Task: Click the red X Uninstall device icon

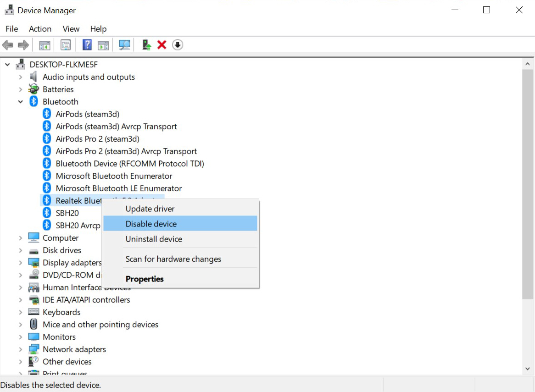Action: (162, 45)
